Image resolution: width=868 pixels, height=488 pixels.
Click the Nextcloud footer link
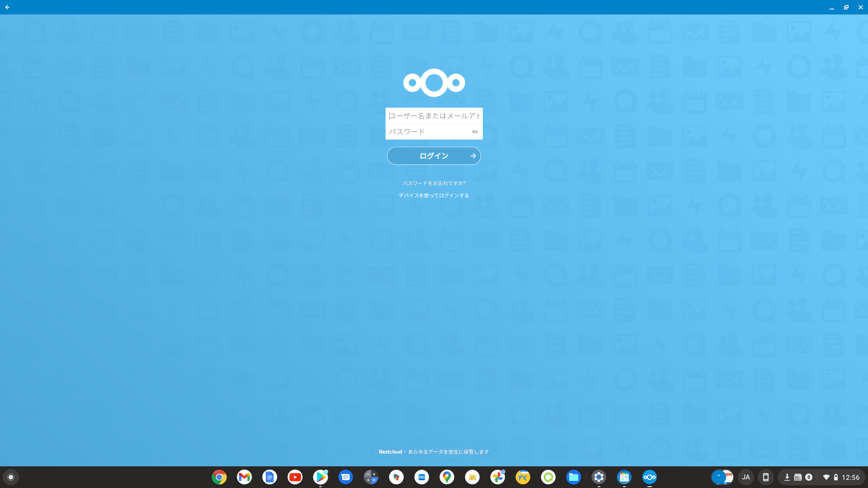click(x=390, y=452)
